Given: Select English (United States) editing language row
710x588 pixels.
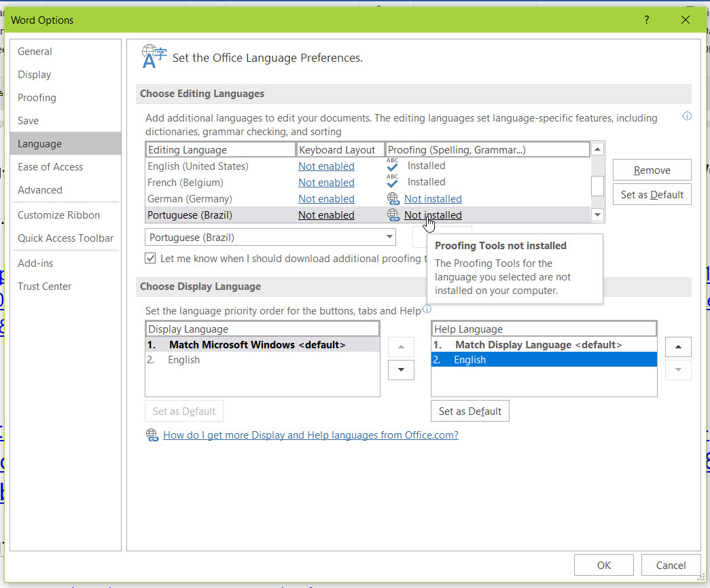Looking at the screenshot, I should (368, 166).
